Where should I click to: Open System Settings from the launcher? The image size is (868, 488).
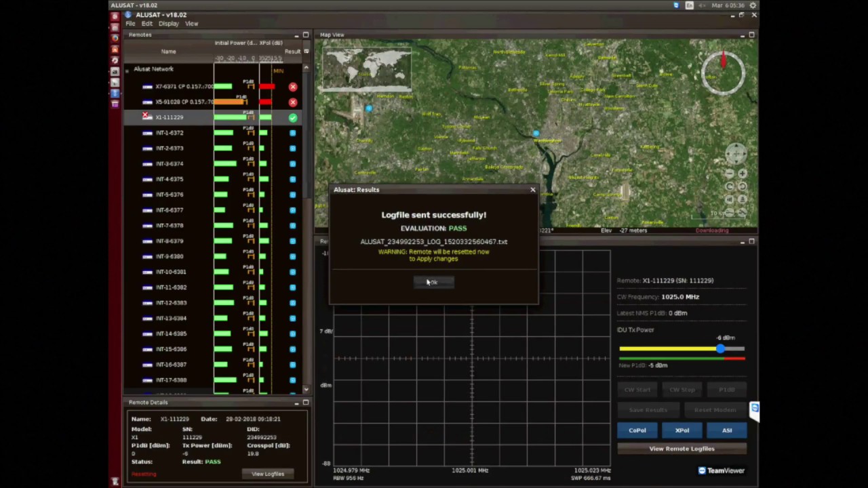click(115, 60)
